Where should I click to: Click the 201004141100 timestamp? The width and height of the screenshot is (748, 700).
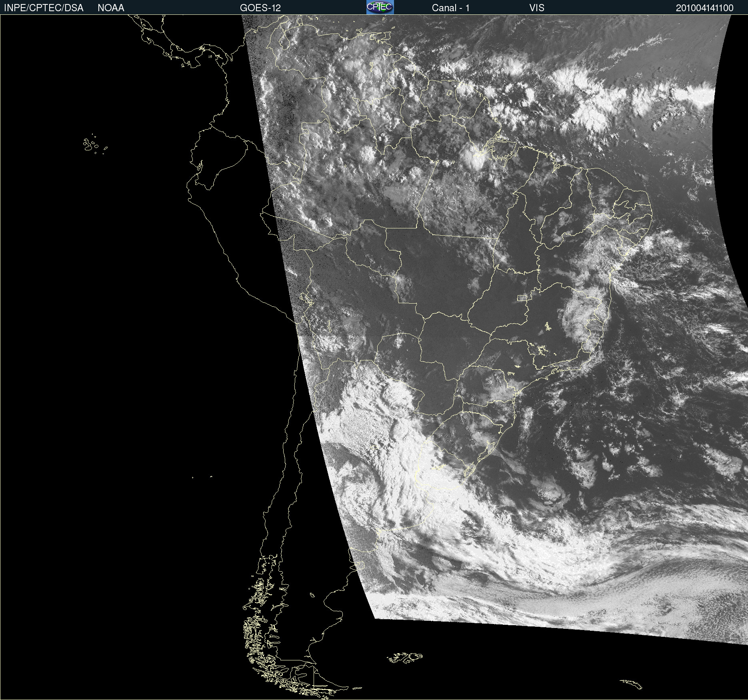705,8
